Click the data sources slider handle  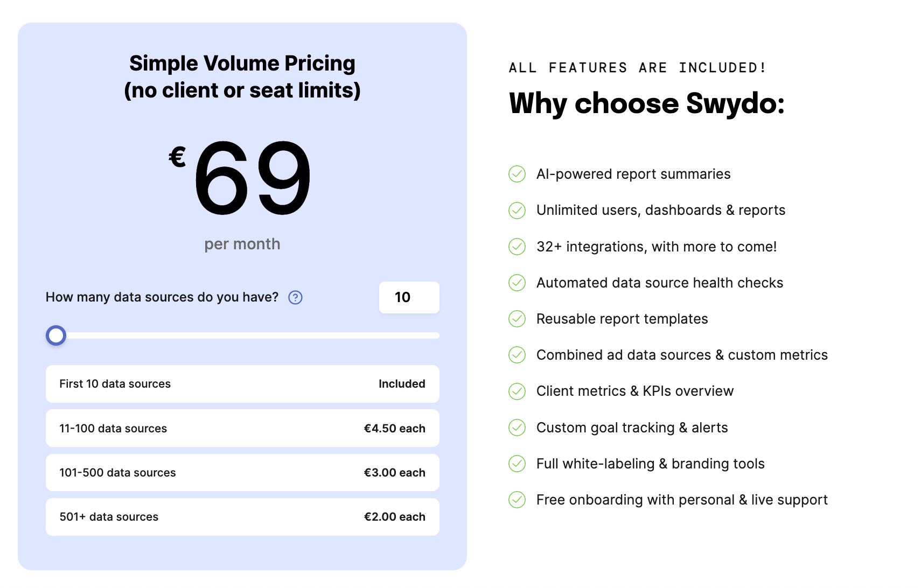tap(56, 335)
